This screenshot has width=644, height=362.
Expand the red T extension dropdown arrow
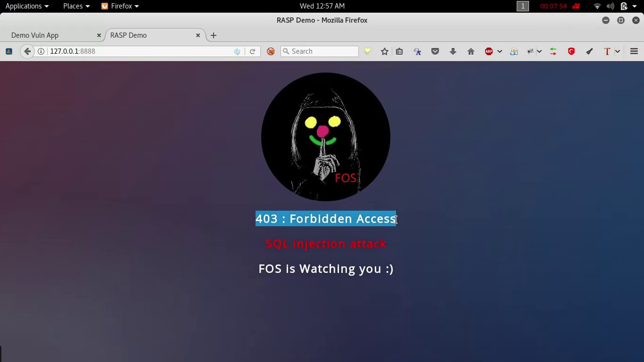pos(617,51)
